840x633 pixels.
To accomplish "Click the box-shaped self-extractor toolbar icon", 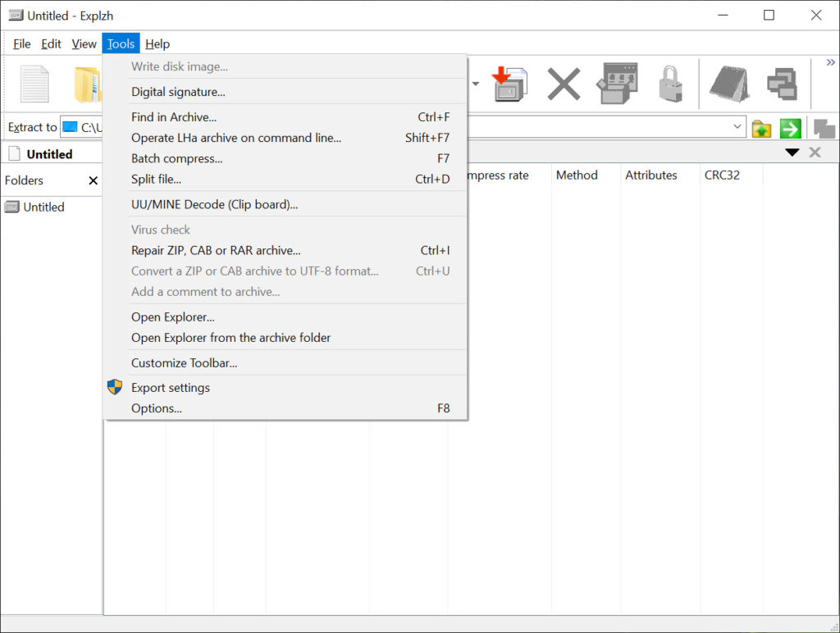I will pyautogui.click(x=618, y=84).
